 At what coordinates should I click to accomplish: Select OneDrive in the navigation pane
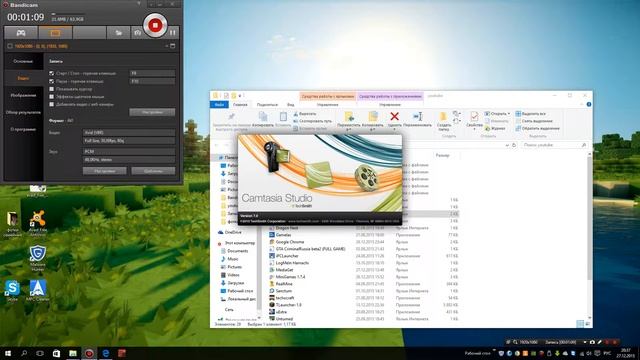[x=229, y=232]
